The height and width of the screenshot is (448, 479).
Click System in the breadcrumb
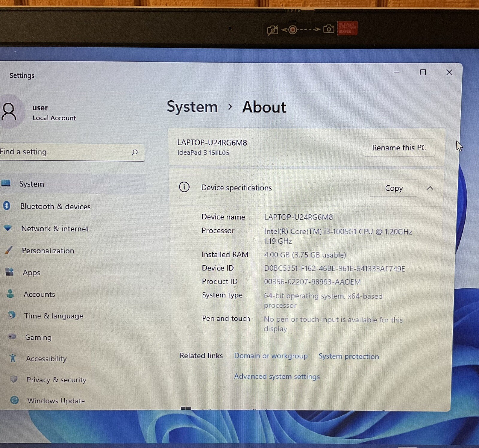192,107
